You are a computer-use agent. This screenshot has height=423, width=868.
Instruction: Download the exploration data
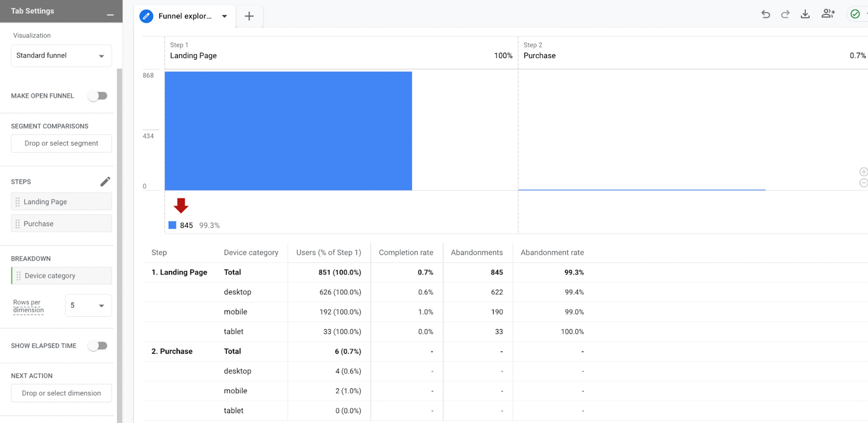(805, 15)
